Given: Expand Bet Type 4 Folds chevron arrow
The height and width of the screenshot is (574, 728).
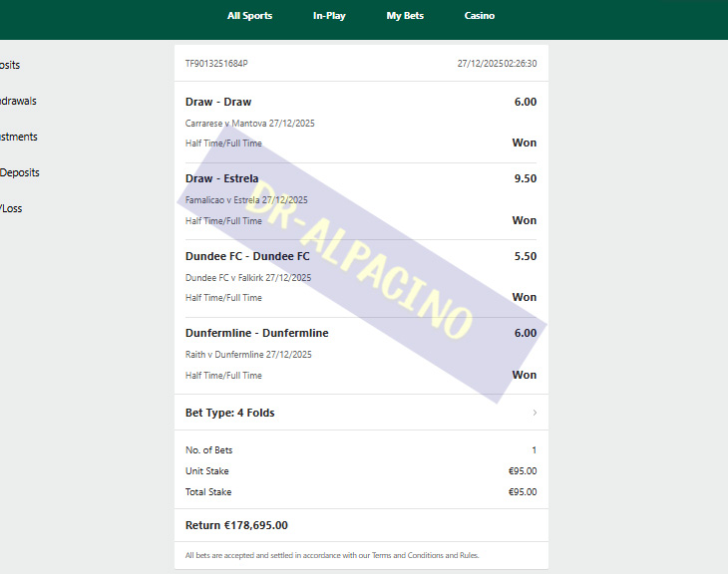Looking at the screenshot, I should click(535, 413).
